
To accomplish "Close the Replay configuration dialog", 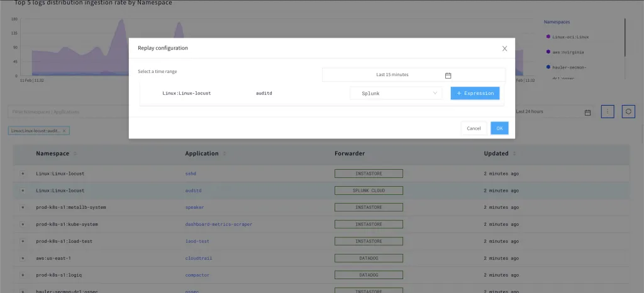I will pos(504,48).
